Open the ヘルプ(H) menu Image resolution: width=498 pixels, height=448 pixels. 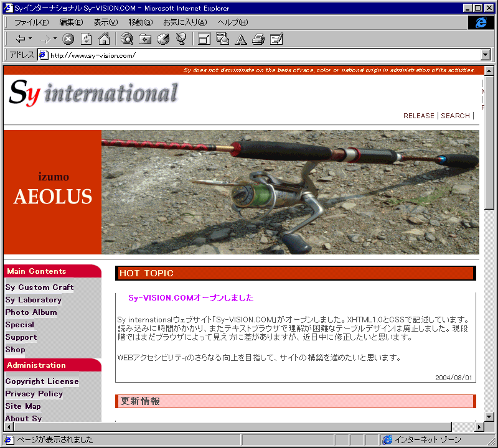(x=232, y=22)
